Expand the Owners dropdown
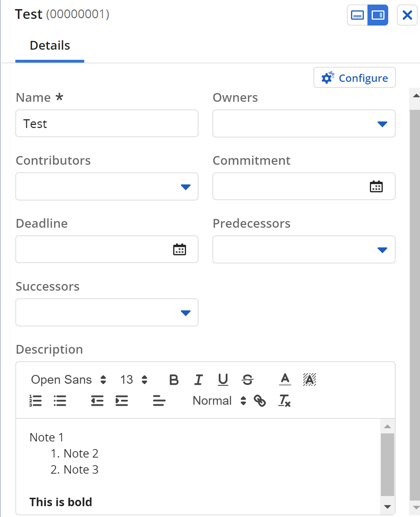Screen dimensions: 420x517 click(382, 124)
